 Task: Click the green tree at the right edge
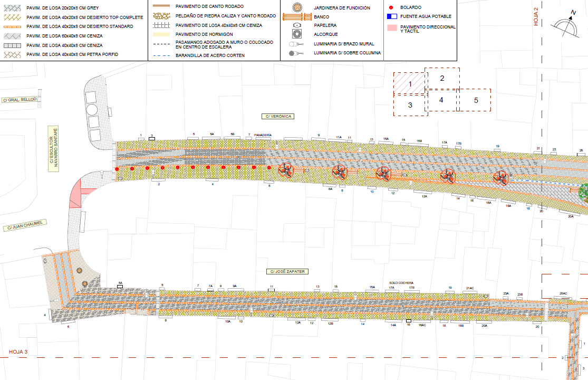584,191
